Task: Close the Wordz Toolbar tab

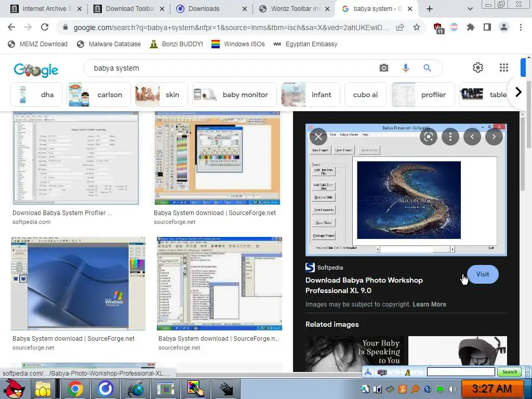Action: [x=327, y=9]
